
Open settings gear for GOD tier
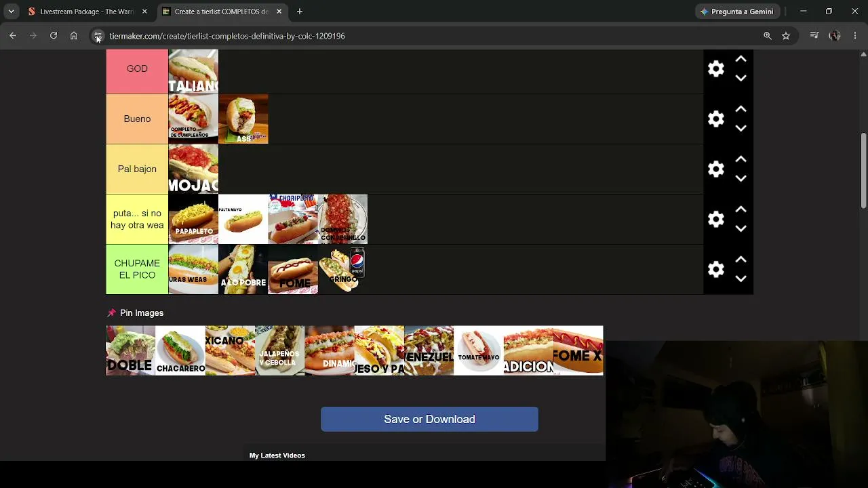716,68
